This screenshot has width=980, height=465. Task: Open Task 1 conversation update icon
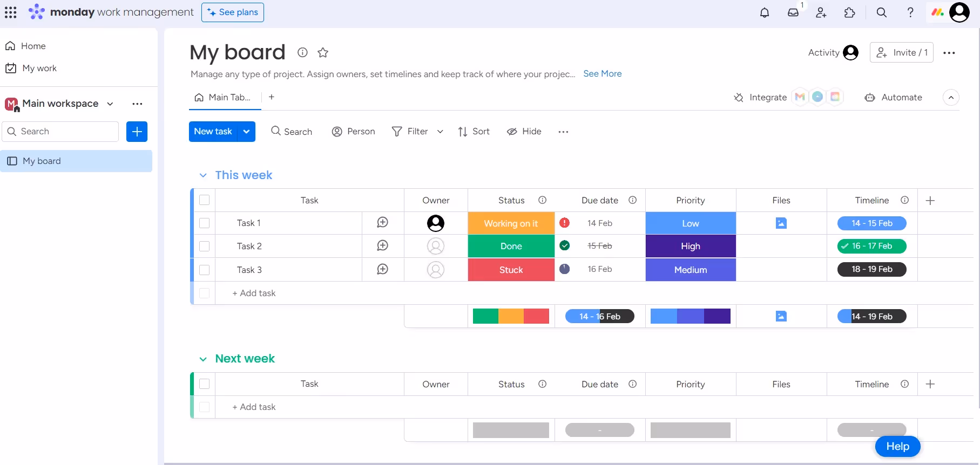point(383,222)
